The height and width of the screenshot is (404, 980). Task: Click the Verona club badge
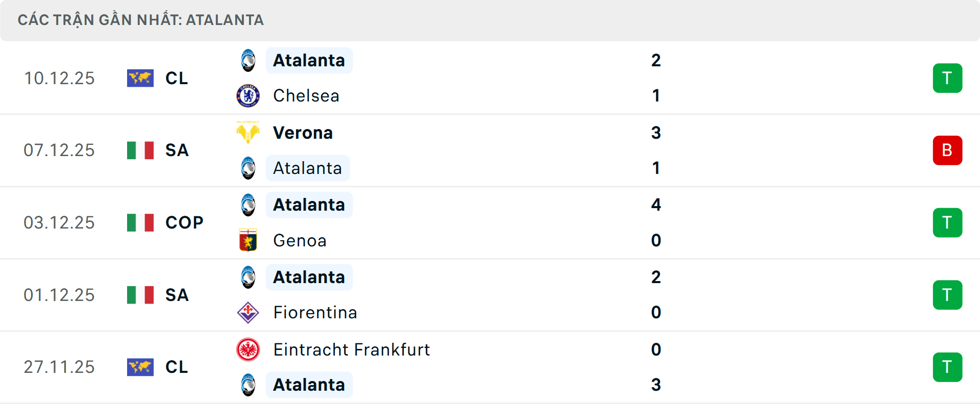point(248,132)
